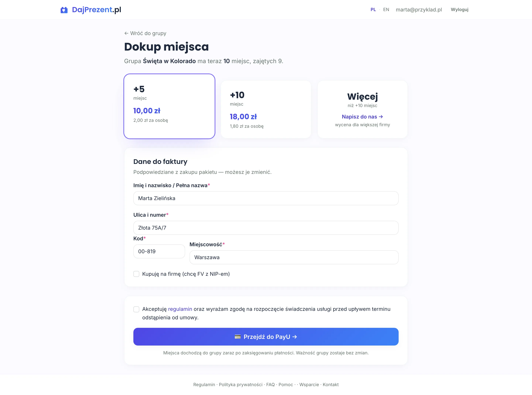This screenshot has width=532, height=395.
Task: Select the +5 miejsc package card
Action: coord(169,106)
